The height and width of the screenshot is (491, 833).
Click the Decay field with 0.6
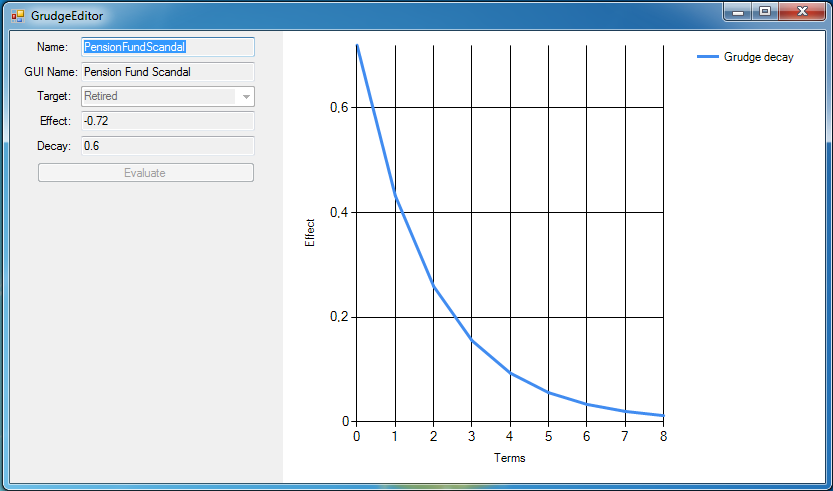(168, 146)
